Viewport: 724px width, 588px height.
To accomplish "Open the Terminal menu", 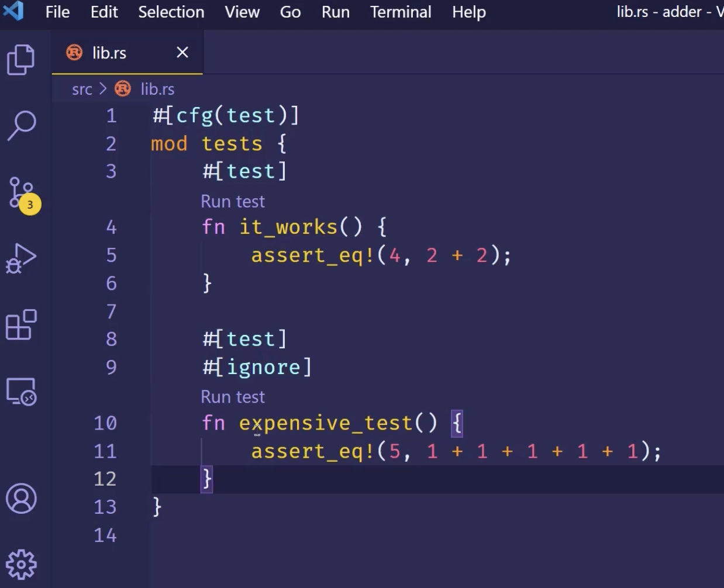I will (401, 12).
